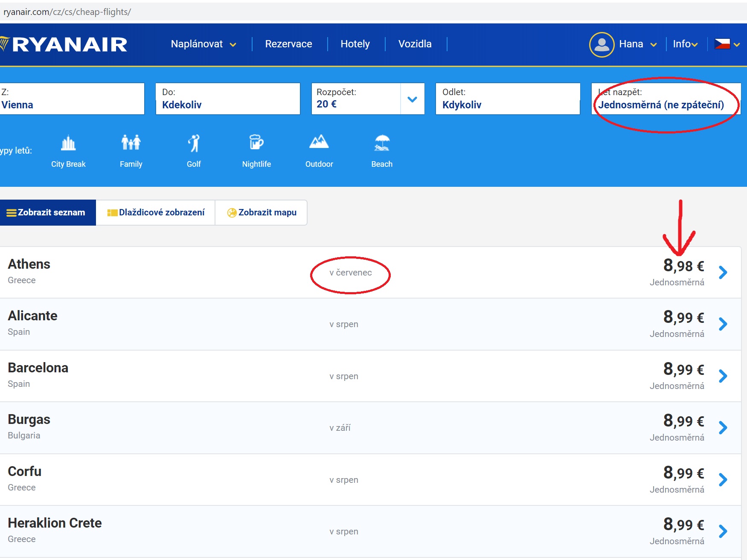This screenshot has height=560, width=747.
Task: Open the Let nazpět return flight selector
Action: (x=666, y=99)
